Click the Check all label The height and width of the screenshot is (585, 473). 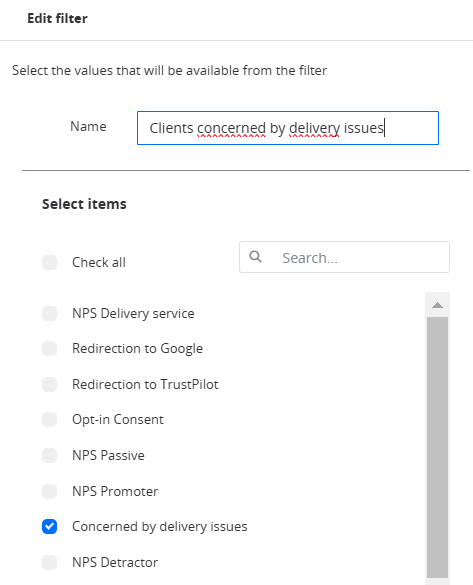point(99,262)
